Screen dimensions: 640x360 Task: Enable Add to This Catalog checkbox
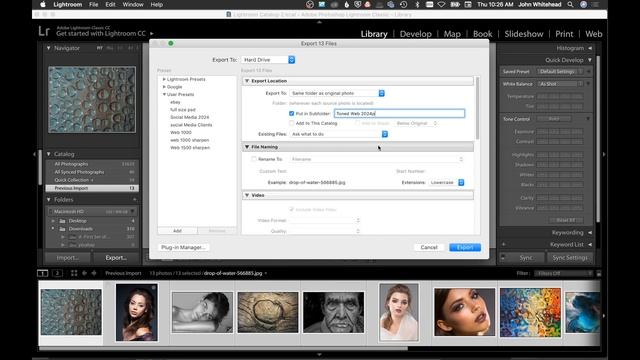click(x=291, y=123)
